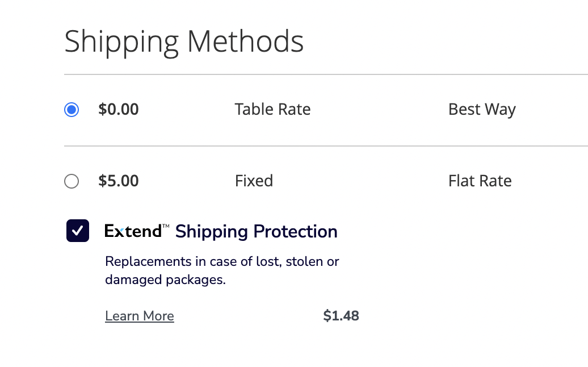Image resolution: width=588 pixels, height=367 pixels.
Task: Click the Extend brand logo
Action: [133, 231]
